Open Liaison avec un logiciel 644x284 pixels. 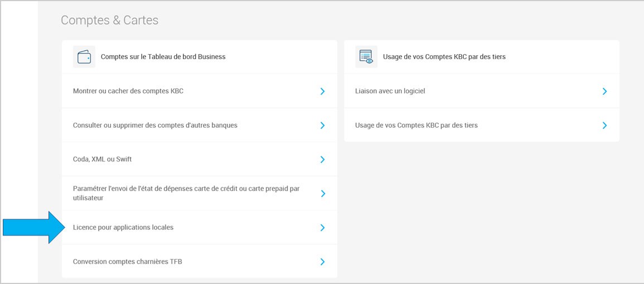pos(482,92)
